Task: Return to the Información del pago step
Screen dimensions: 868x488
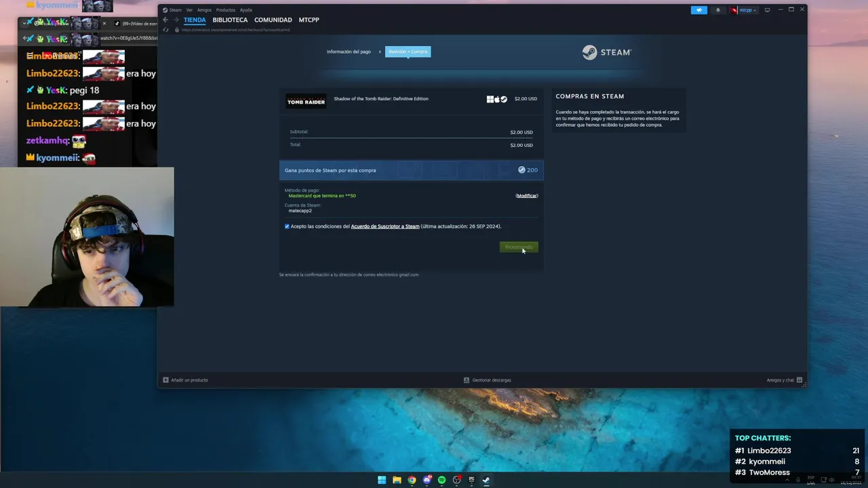Action: pyautogui.click(x=349, y=52)
